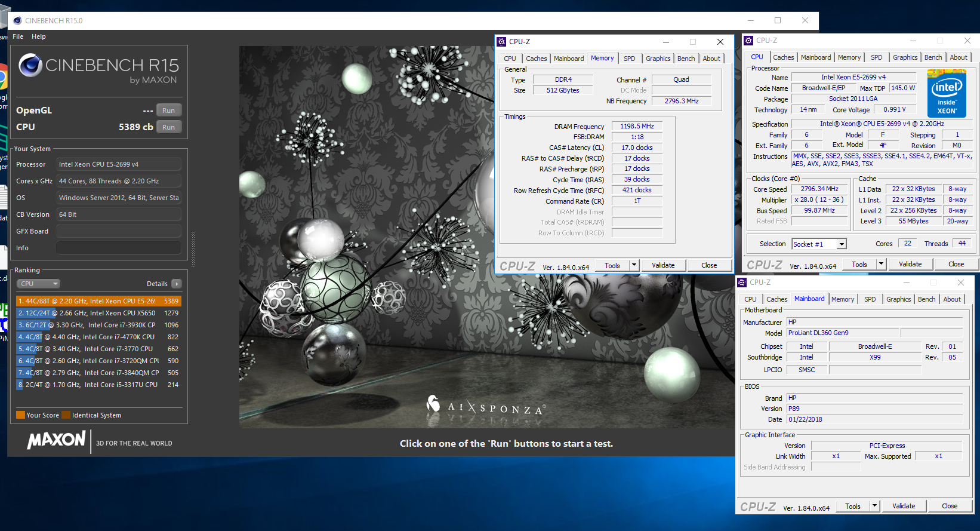Run the CPU benchmark test
This screenshot has height=531, width=980.
click(169, 127)
